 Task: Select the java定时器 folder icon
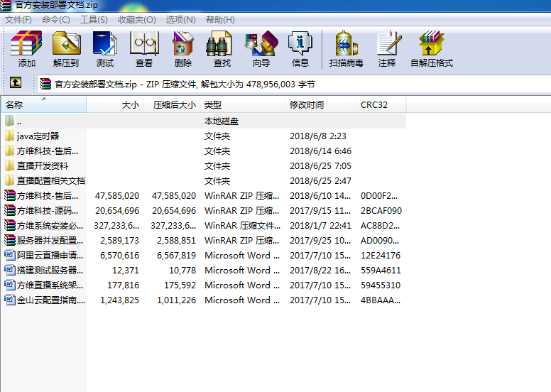9,136
